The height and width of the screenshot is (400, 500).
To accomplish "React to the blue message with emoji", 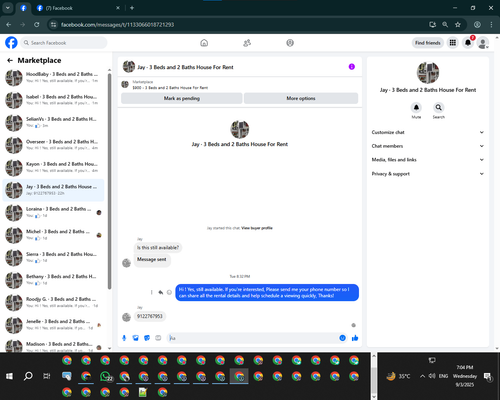I will 169,292.
